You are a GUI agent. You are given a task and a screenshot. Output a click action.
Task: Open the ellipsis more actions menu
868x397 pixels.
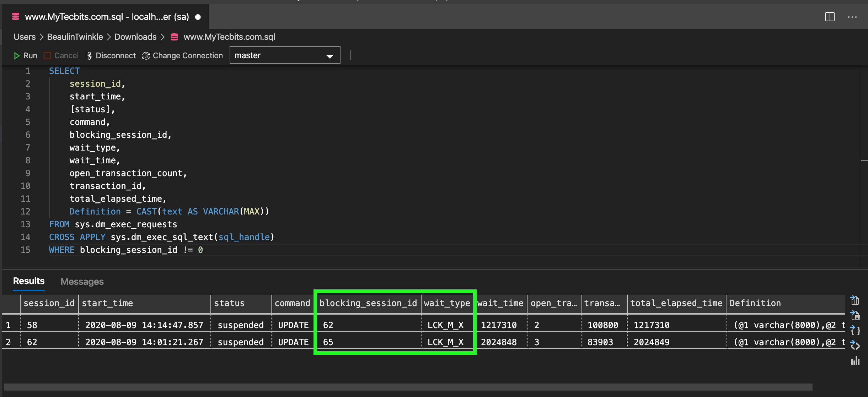pyautogui.click(x=853, y=17)
